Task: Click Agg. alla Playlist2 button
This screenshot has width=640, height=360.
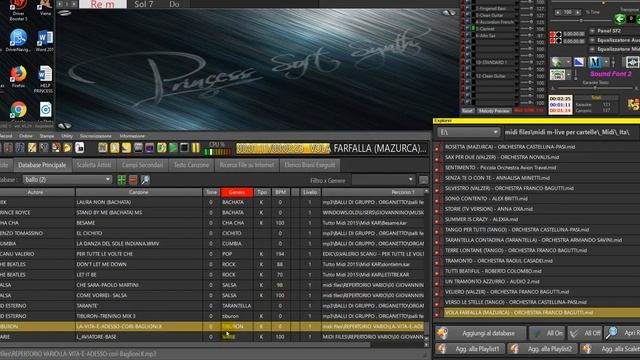Action: 542,349
